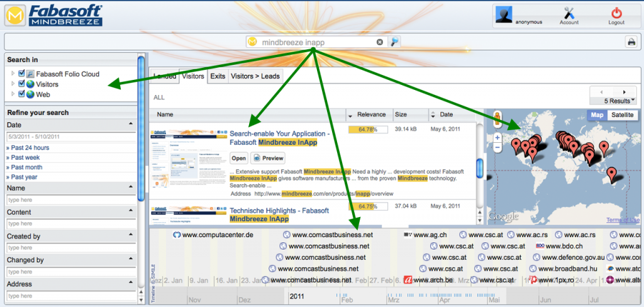Focus the Content filter input
Image resolution: width=644 pixels, height=307 pixels.
click(x=71, y=223)
